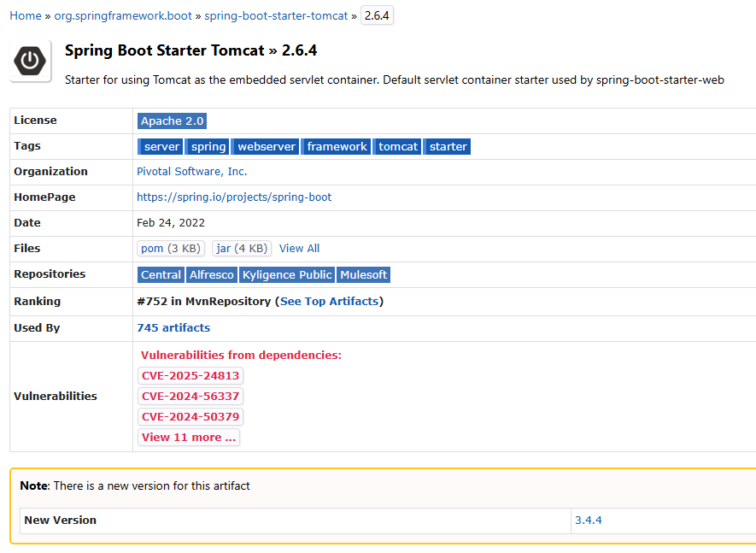
Task: Select the starter tag
Action: 447,147
